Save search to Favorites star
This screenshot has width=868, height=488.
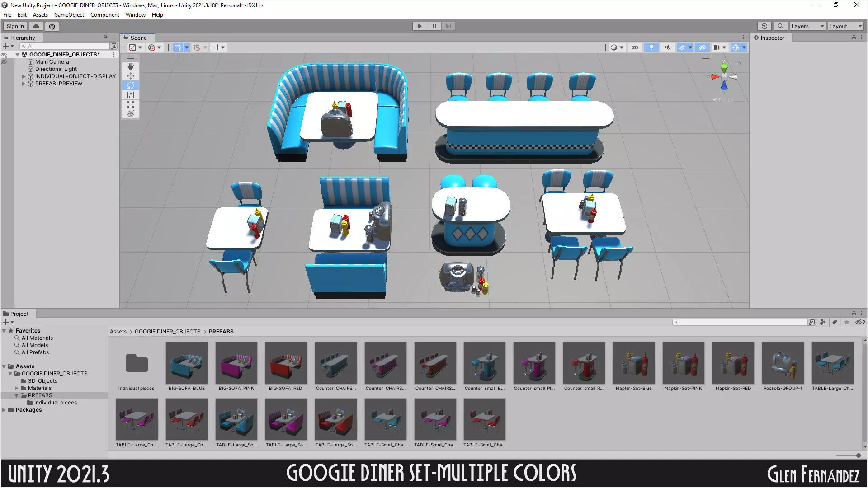click(x=847, y=322)
